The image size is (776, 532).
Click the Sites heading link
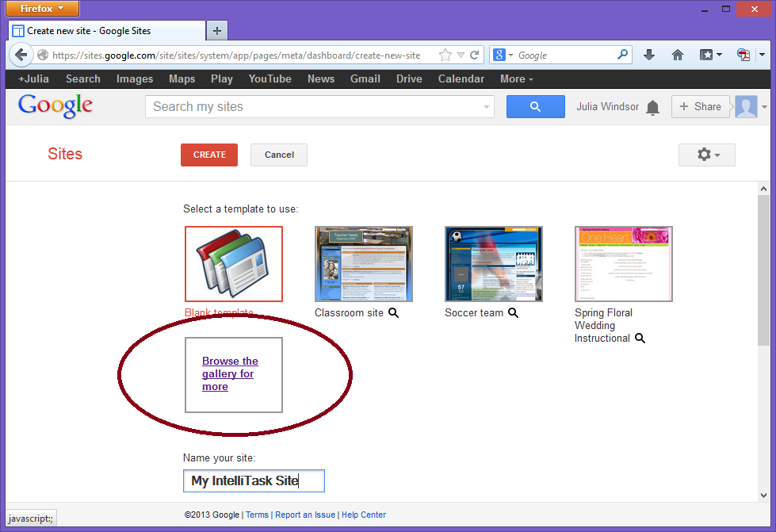pos(65,154)
